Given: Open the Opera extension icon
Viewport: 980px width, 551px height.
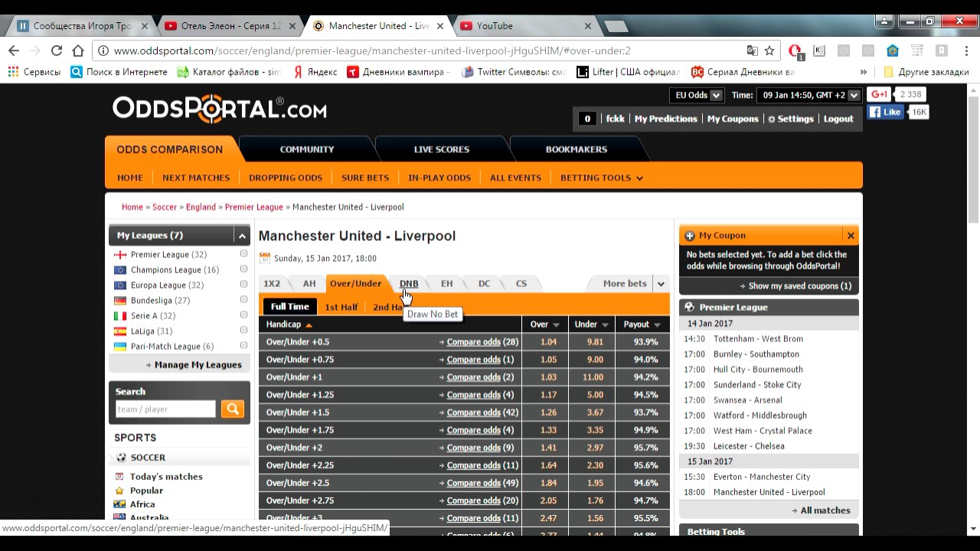Looking at the screenshot, I should click(795, 51).
